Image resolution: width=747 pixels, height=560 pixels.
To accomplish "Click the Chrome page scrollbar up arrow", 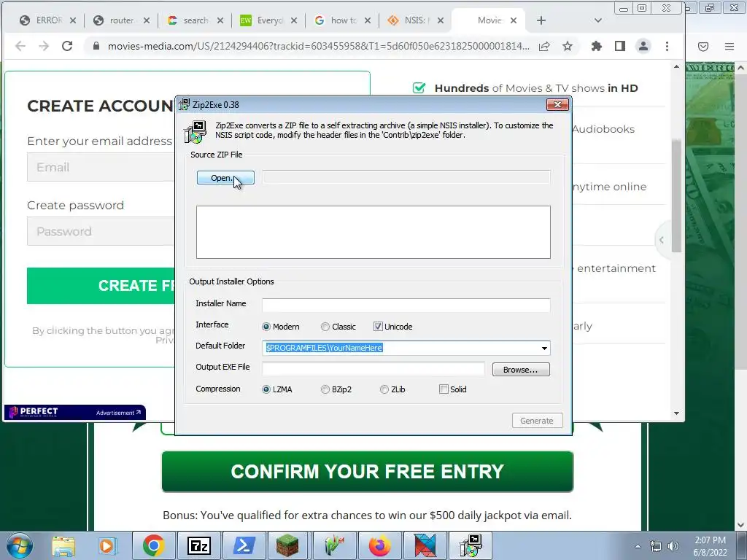I will tap(676, 67).
